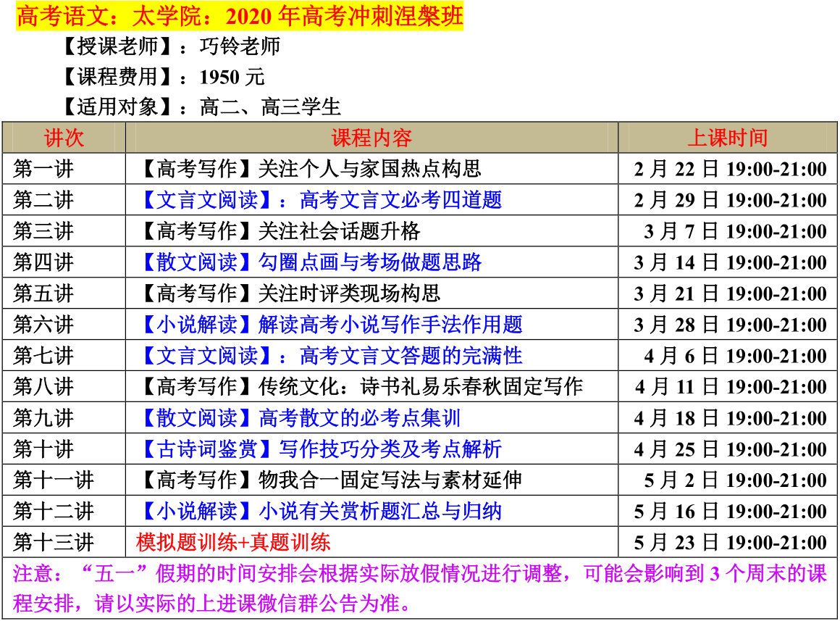Select the 适用对象 高二、高三学生 line
This screenshot has width=840, height=621.
tap(202, 107)
